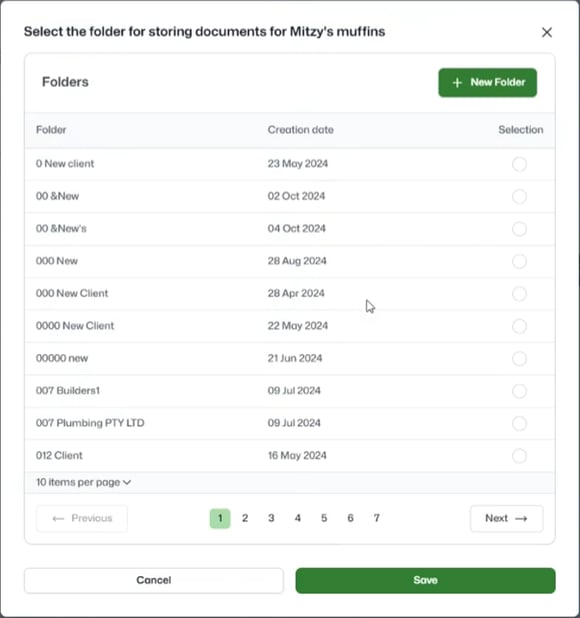The image size is (580, 618).
Task: Go to page 2 of folders
Action: [245, 518]
